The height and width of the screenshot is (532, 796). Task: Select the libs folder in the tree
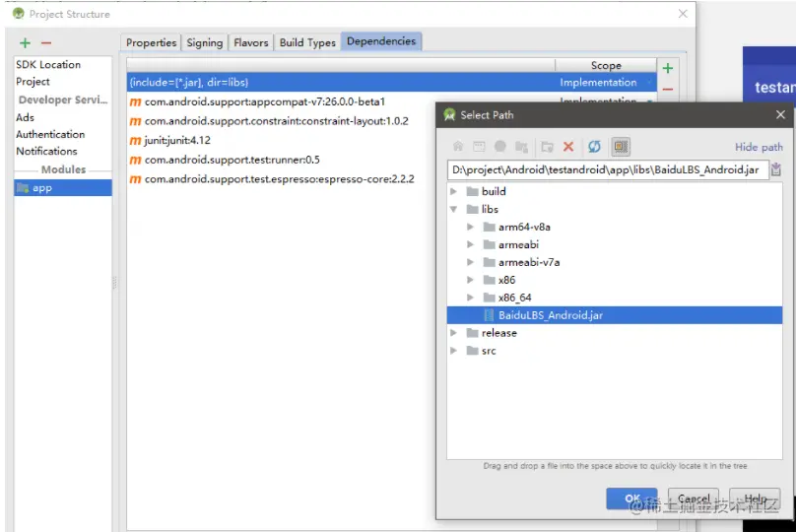click(490, 209)
